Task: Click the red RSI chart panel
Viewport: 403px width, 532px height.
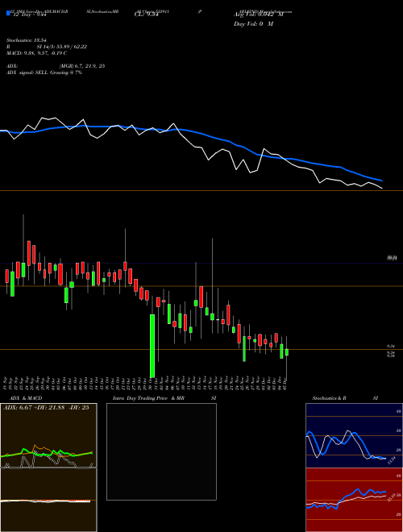Action: 354,500
